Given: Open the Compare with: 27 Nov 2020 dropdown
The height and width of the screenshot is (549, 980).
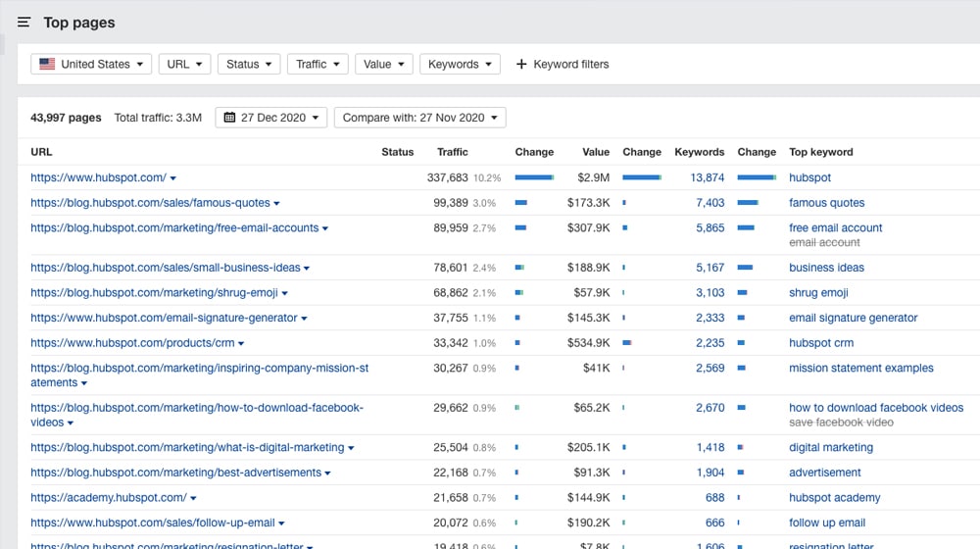Looking at the screenshot, I should coord(419,118).
